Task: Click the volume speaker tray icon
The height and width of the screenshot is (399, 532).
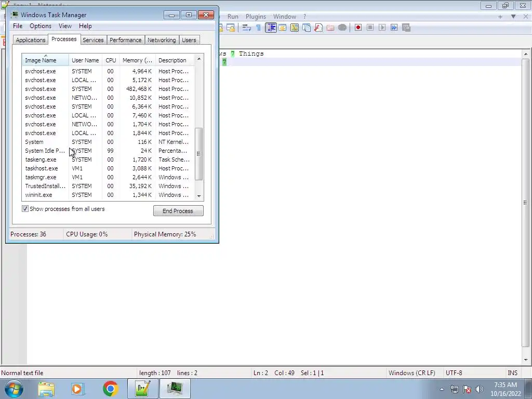Action: (480, 390)
